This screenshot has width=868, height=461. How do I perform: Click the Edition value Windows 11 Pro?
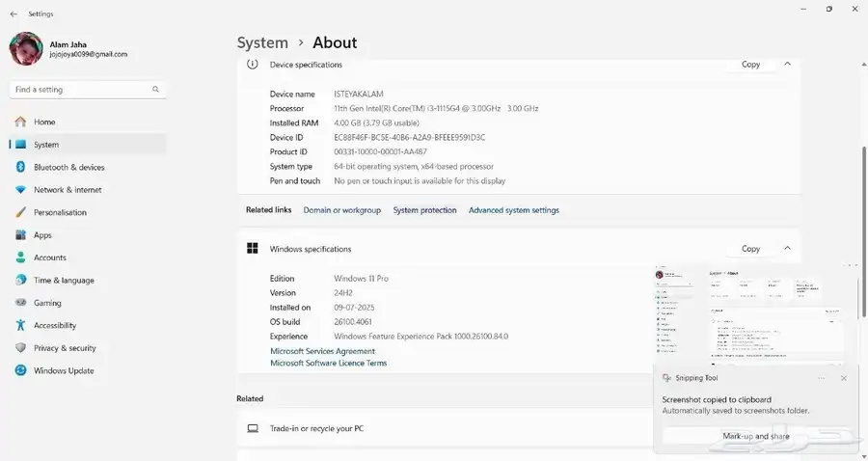pos(361,279)
